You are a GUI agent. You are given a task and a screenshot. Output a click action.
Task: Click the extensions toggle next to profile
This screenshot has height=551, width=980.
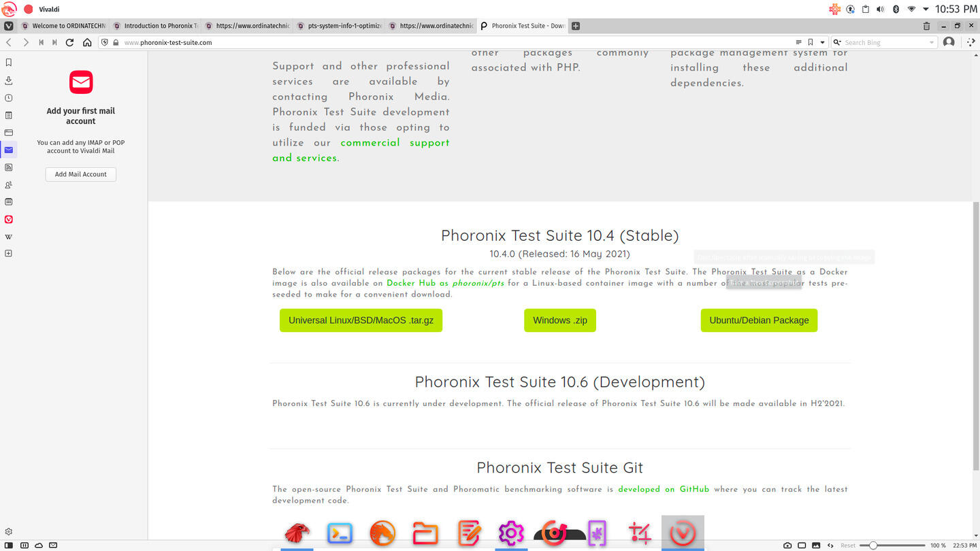971,42
